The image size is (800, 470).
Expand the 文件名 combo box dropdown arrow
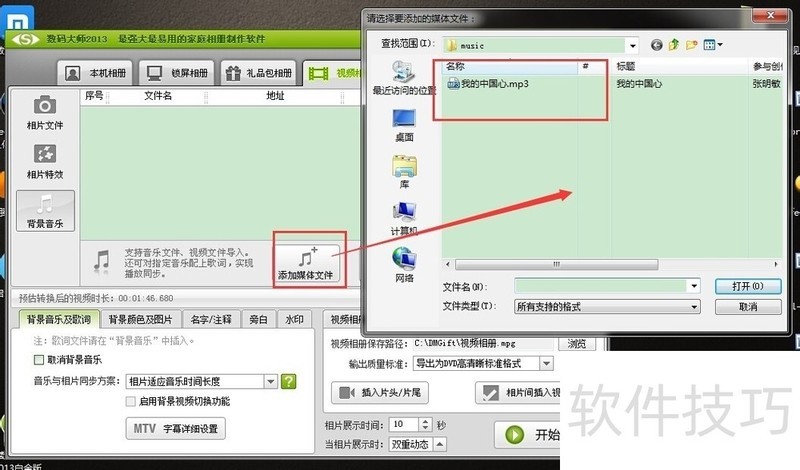(x=694, y=286)
